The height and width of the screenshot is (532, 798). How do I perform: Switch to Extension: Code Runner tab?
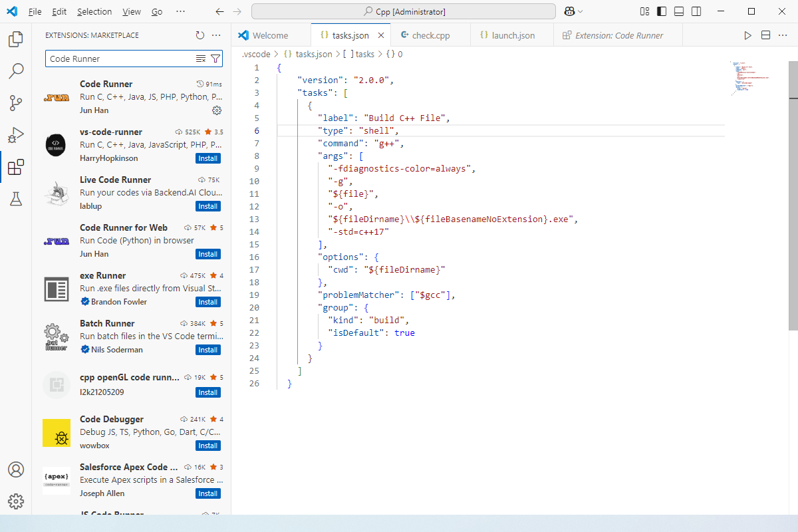point(618,35)
